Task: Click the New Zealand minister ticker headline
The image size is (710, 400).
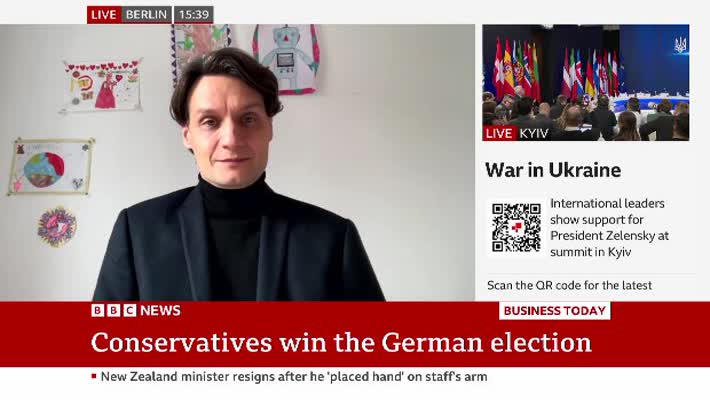Action: click(294, 376)
